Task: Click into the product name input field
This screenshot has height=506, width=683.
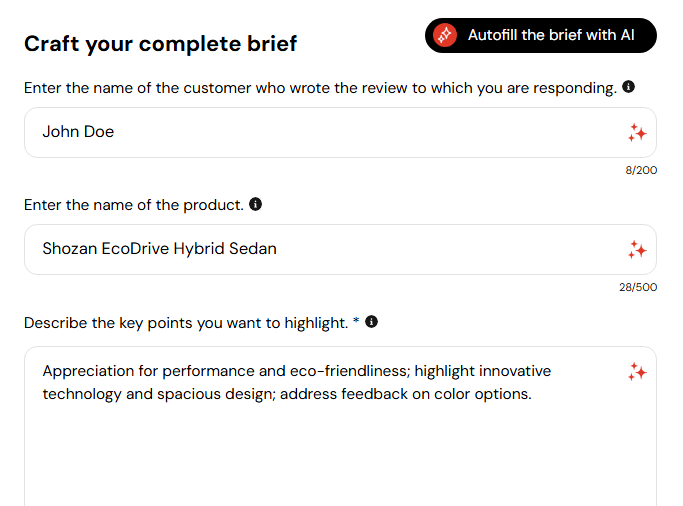Action: [340, 250]
